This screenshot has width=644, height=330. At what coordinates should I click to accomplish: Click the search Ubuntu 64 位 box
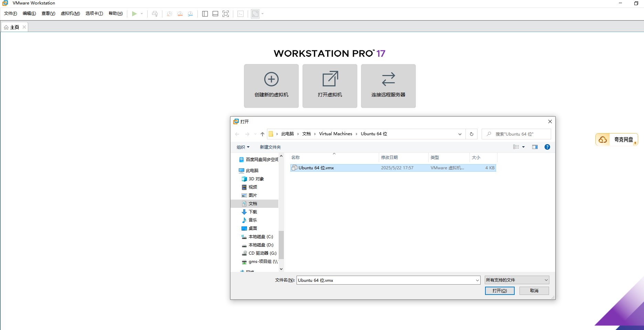pos(516,134)
